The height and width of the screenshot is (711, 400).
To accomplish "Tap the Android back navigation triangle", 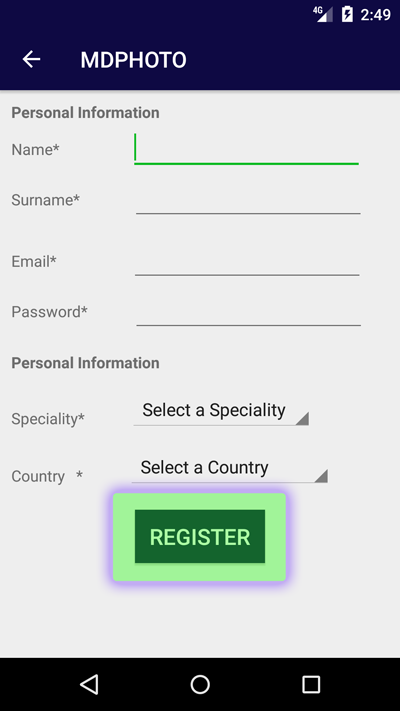I will tap(89, 684).
